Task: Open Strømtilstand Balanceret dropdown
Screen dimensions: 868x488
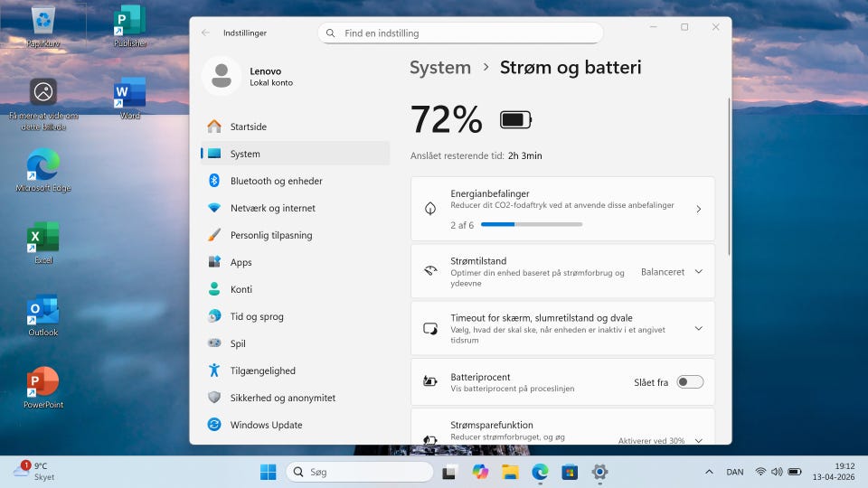Action: (x=671, y=271)
